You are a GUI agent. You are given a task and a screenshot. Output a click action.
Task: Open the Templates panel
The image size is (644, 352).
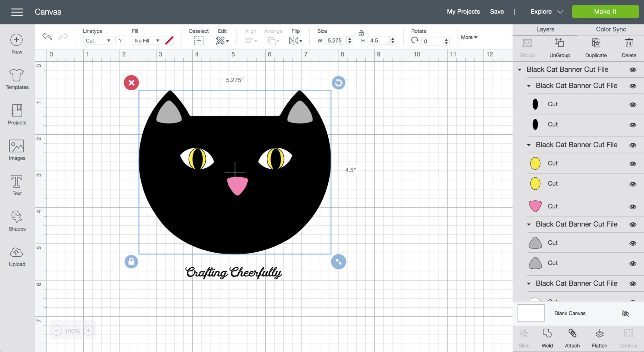(16, 79)
